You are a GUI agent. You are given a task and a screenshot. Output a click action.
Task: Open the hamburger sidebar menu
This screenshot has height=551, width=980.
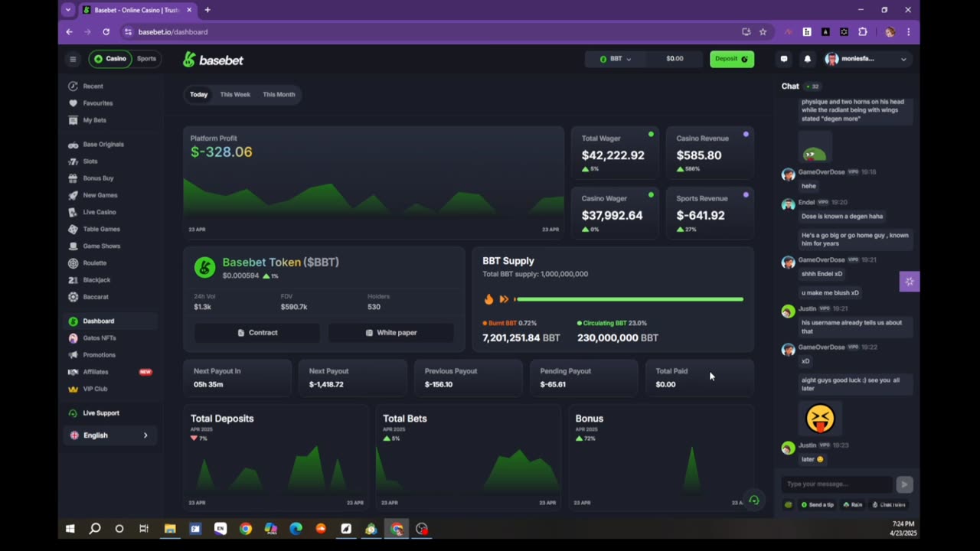73,59
